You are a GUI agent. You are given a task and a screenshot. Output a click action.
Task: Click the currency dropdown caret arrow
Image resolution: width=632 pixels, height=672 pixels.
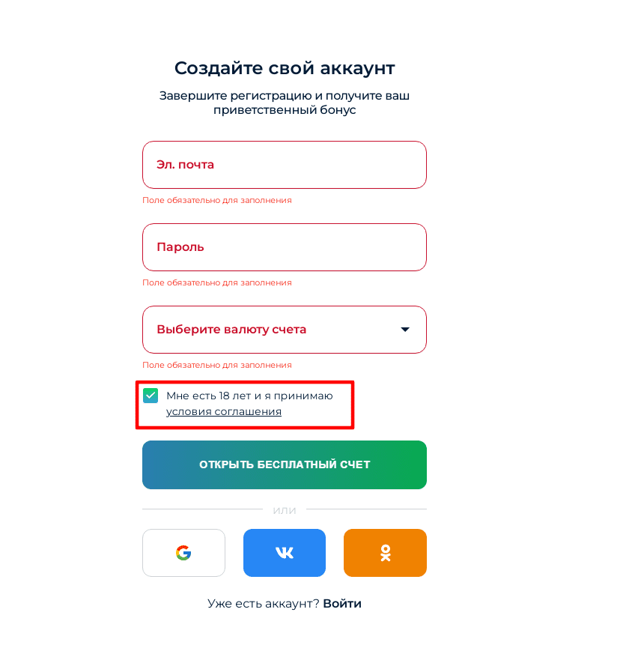tap(405, 329)
